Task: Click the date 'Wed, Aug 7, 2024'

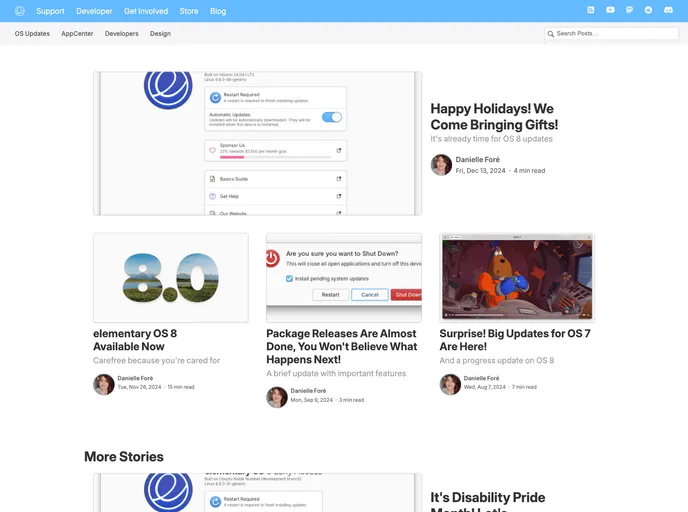Action: (x=484, y=387)
